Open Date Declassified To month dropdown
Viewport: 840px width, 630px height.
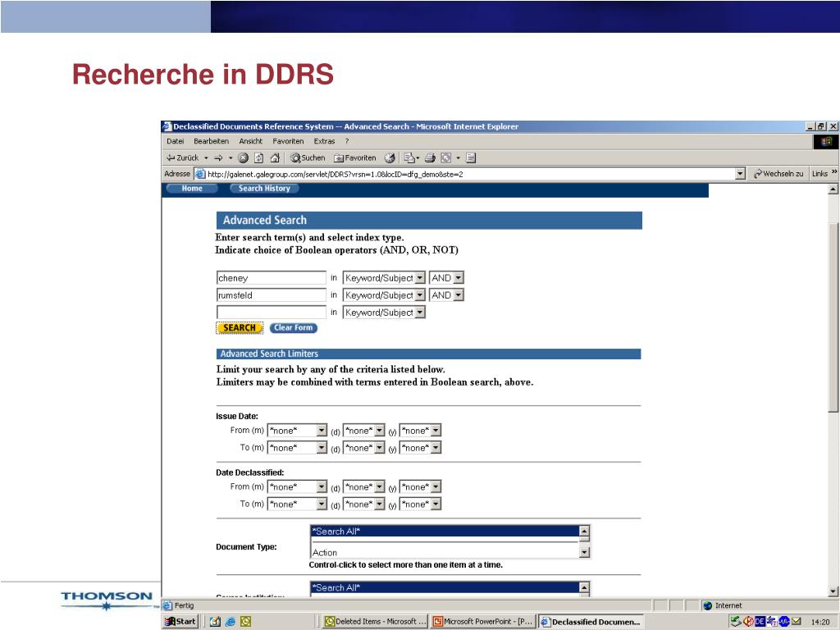[x=297, y=504]
